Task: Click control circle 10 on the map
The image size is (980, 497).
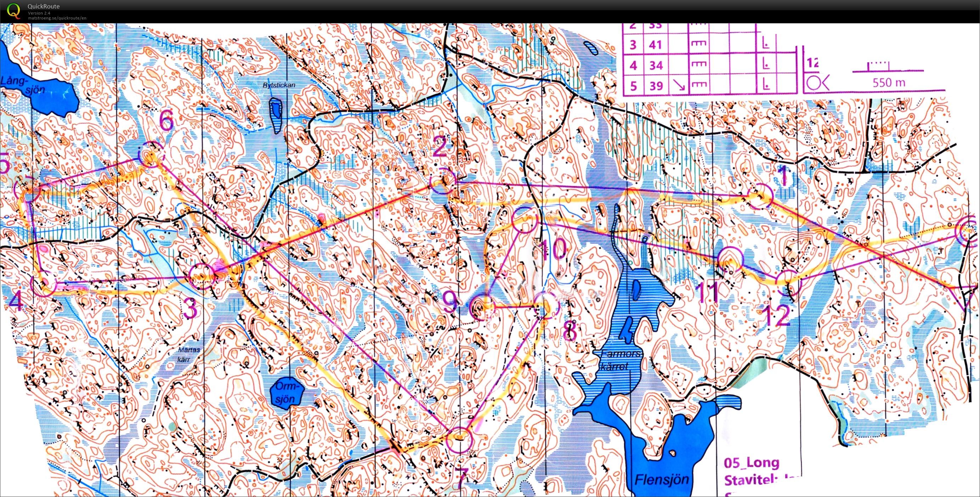Action: click(x=525, y=219)
